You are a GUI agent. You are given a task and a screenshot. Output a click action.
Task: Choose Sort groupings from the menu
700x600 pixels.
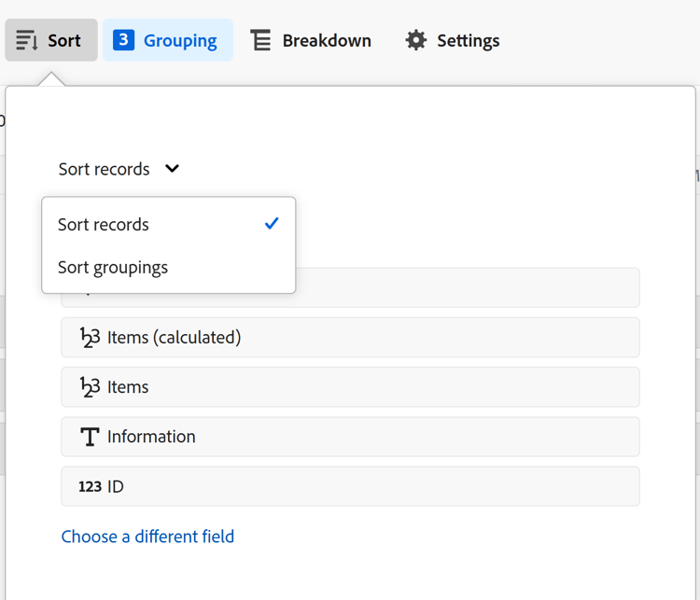tap(169, 268)
